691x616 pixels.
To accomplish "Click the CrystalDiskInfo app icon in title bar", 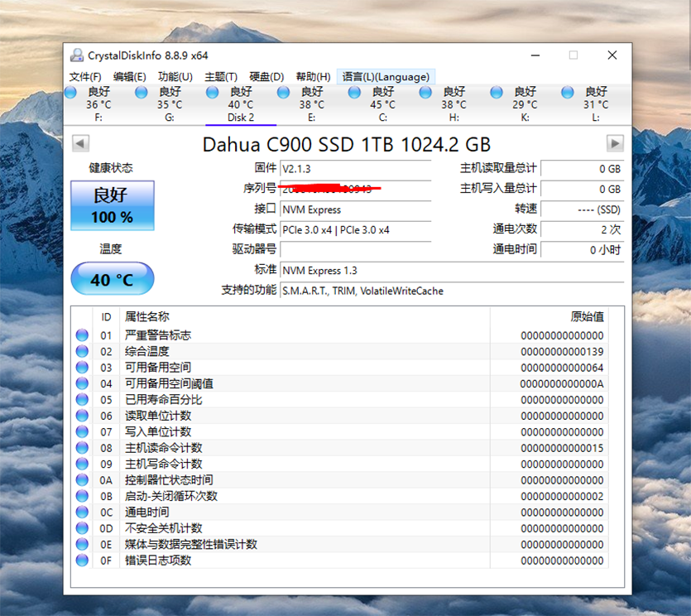I will point(77,55).
